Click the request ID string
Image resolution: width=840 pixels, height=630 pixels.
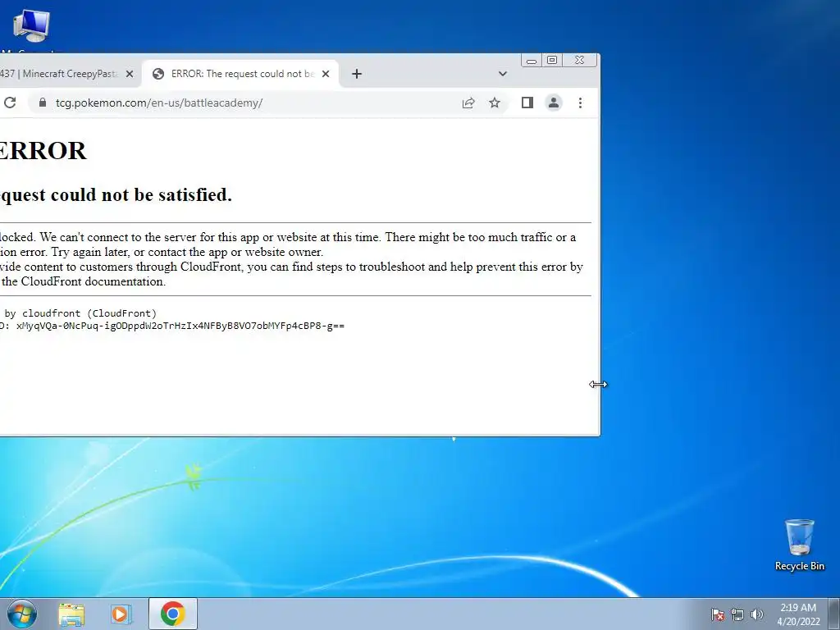pos(180,326)
